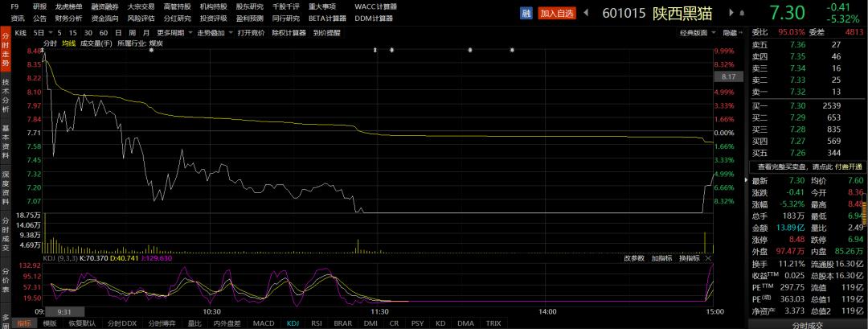
Task: Go to previous stock with left arrow
Action: tap(586, 13)
